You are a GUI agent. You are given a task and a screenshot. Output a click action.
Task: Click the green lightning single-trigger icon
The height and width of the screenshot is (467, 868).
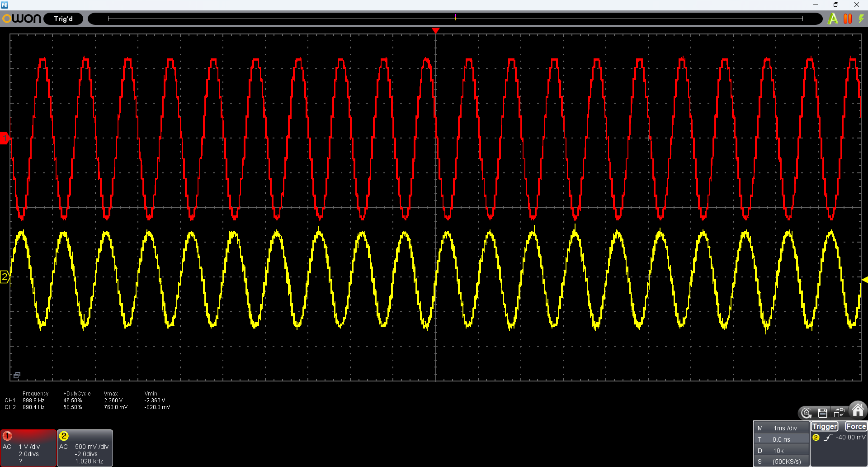(861, 19)
